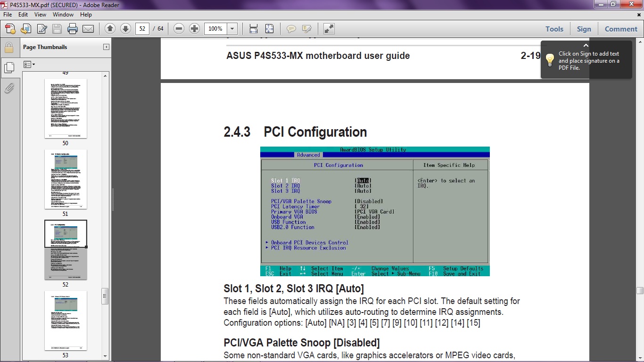
Task: Click 'Slot 1, Slot 2, Slot 3 IRQ [Auto]' heading
Action: 294,288
